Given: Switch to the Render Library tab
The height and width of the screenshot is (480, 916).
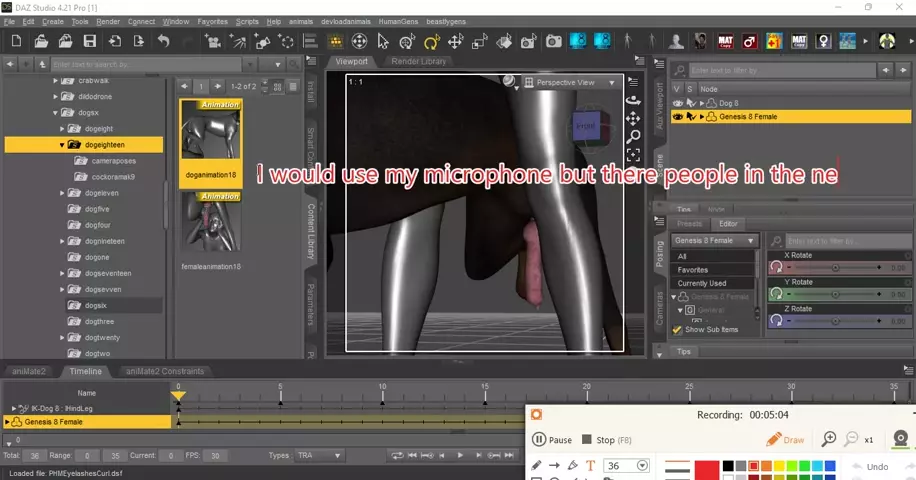Looking at the screenshot, I should pos(419,61).
